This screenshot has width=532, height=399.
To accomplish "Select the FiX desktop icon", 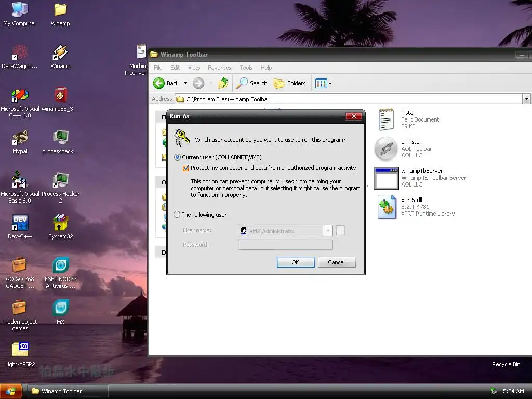I will pos(60,312).
